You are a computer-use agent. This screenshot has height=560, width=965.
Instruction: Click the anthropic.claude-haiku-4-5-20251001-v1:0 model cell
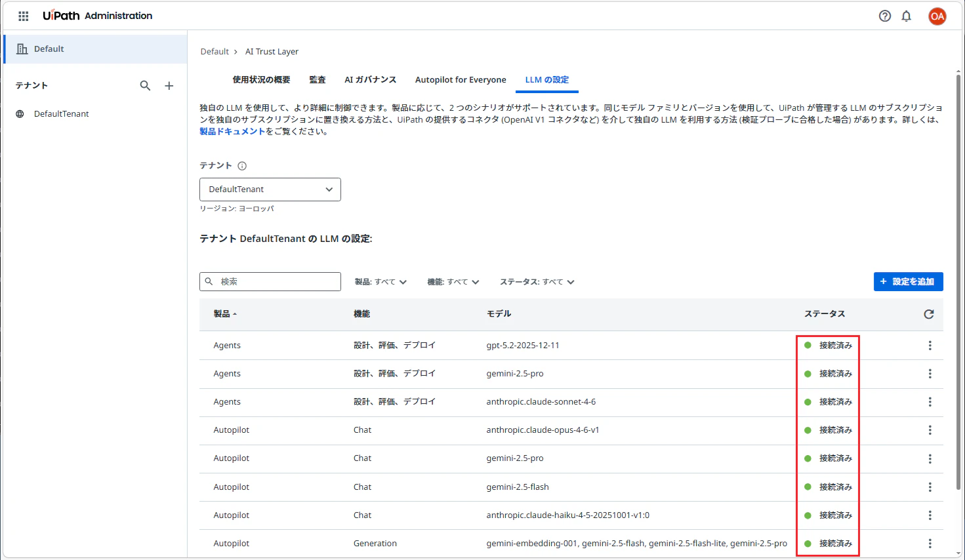pos(568,515)
